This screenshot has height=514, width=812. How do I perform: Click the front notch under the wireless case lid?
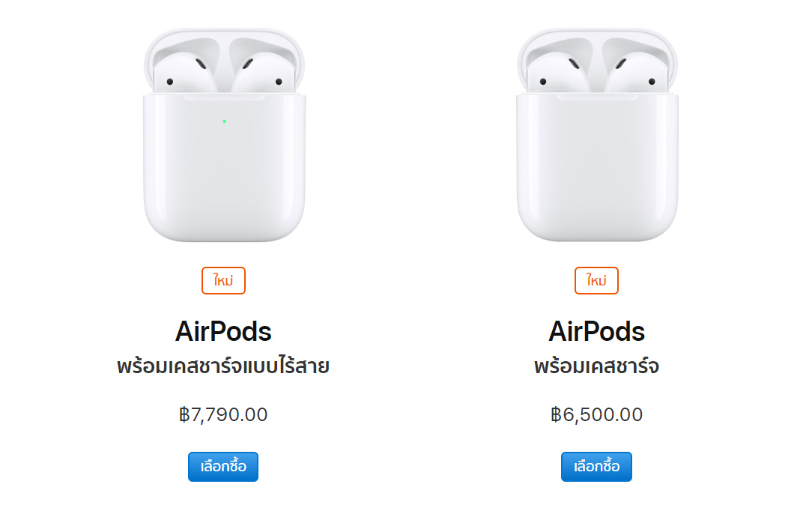(224, 97)
